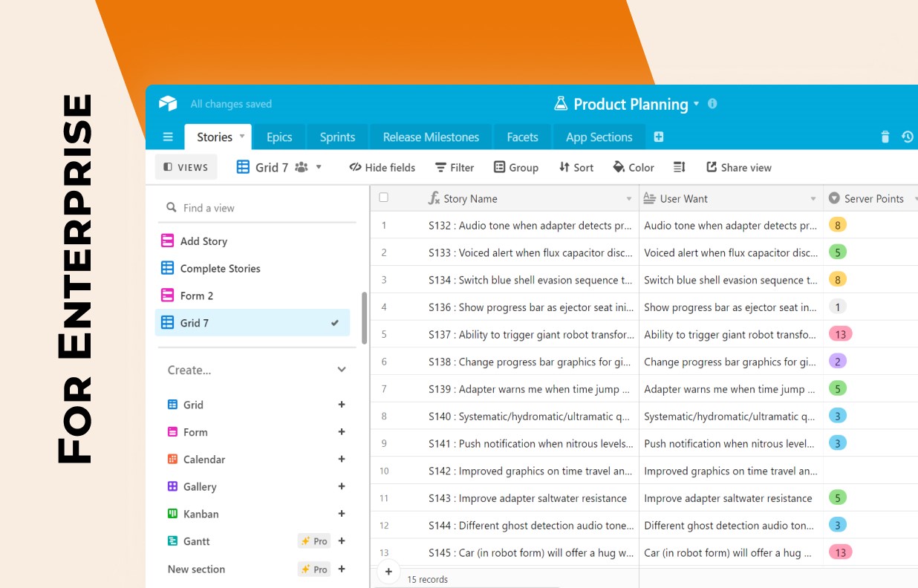The image size is (918, 588).
Task: Click the Airtable logo icon
Action: [x=168, y=104]
